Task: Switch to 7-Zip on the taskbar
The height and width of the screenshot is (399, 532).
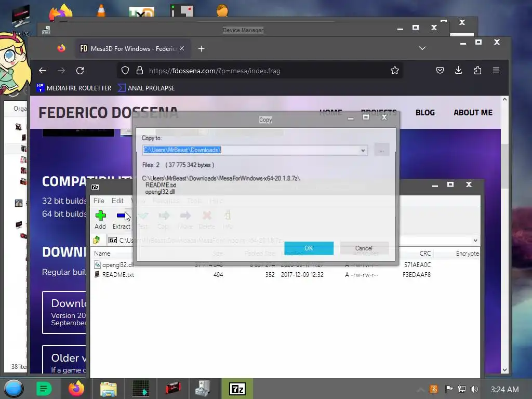Action: [x=237, y=389]
